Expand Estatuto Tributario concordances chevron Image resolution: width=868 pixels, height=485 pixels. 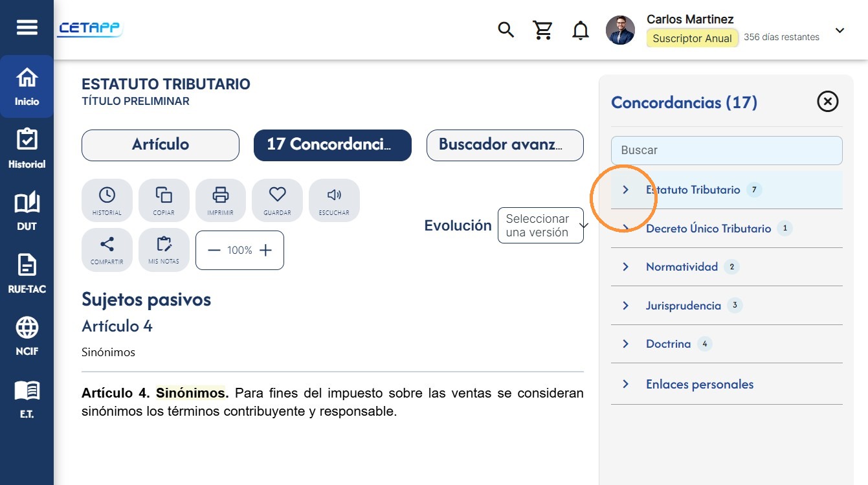pos(625,190)
